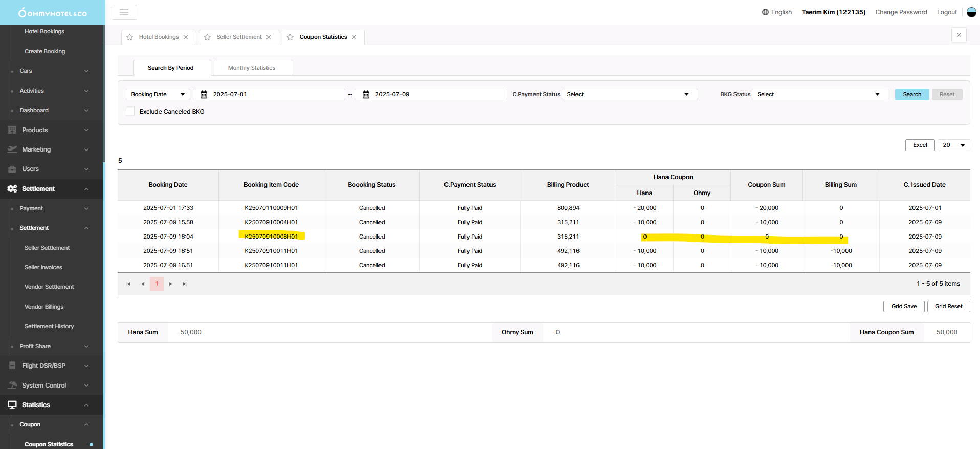The image size is (980, 449).
Task: Star the Hotel Bookings tab as favorite
Action: coord(130,37)
